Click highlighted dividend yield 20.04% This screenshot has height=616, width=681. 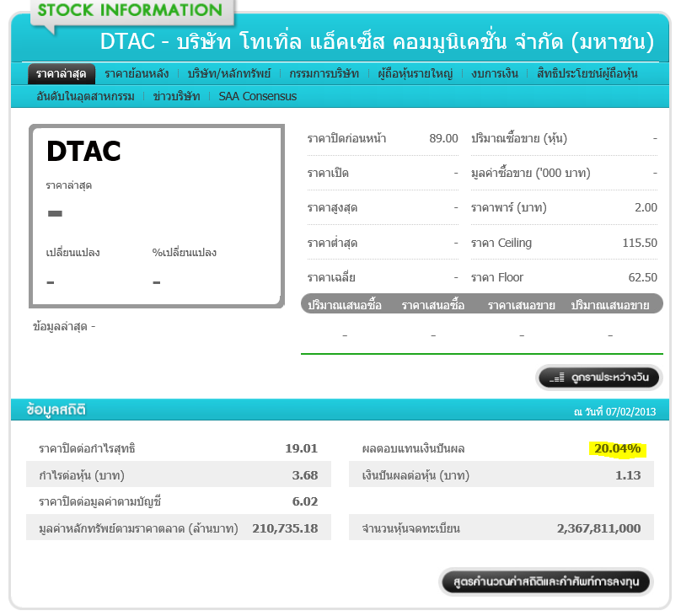[617, 448]
